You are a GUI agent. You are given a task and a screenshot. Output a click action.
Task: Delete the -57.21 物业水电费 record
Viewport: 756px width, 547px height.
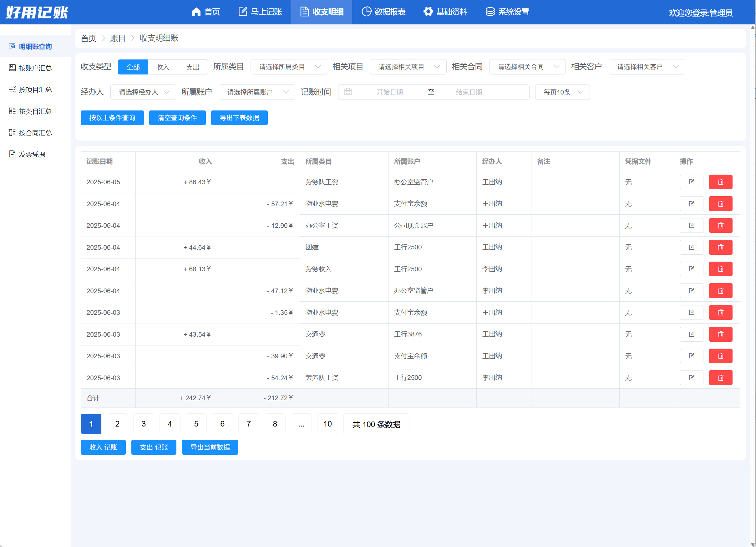[x=720, y=204]
